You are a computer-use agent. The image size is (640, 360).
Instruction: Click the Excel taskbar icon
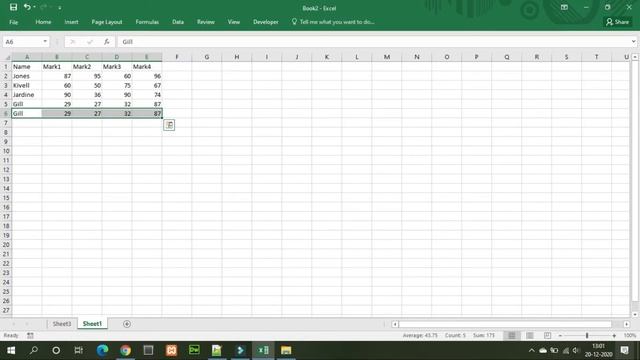(263, 350)
